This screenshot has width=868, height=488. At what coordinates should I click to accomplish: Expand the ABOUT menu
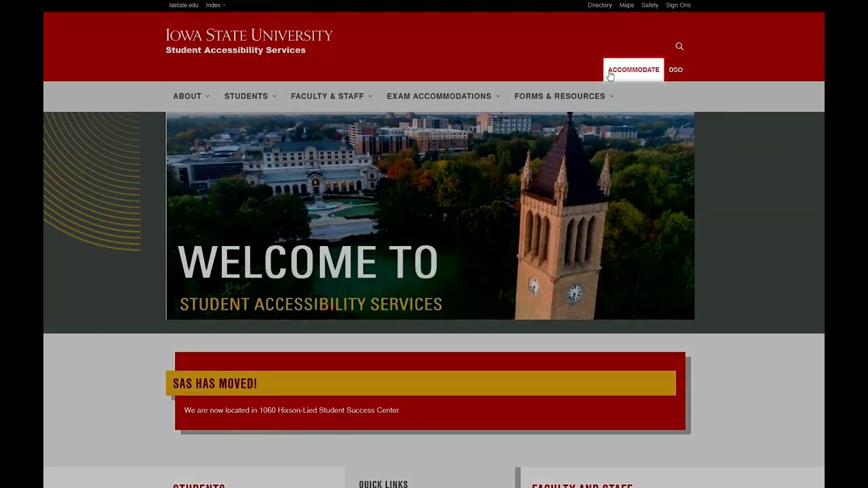(191, 96)
